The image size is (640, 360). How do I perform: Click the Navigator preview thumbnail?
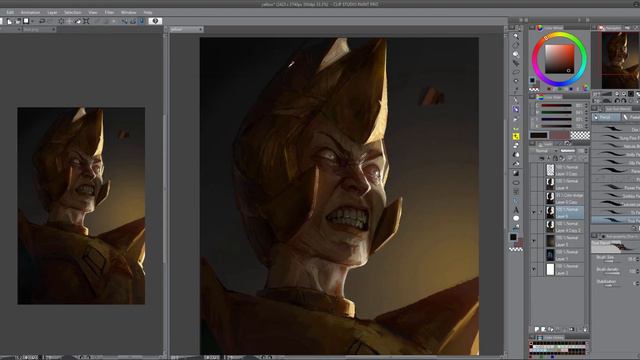(x=620, y=60)
